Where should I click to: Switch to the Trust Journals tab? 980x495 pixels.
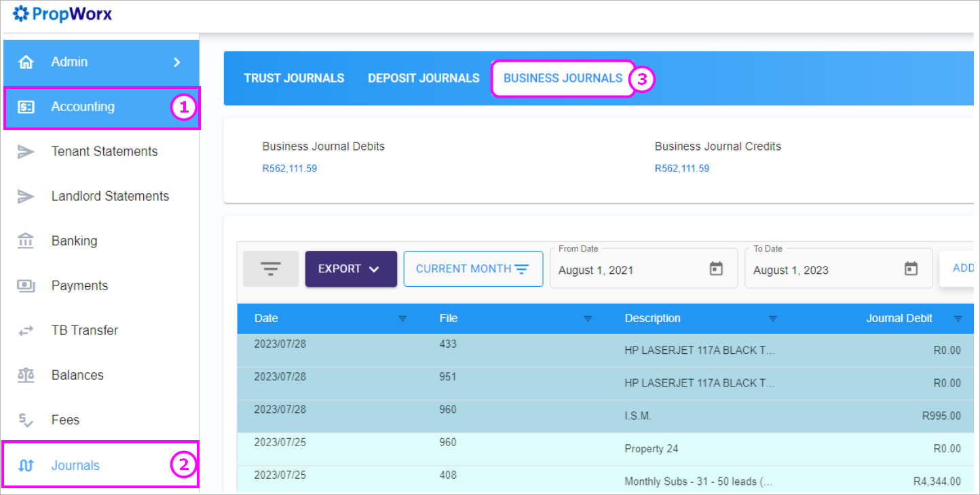(294, 79)
